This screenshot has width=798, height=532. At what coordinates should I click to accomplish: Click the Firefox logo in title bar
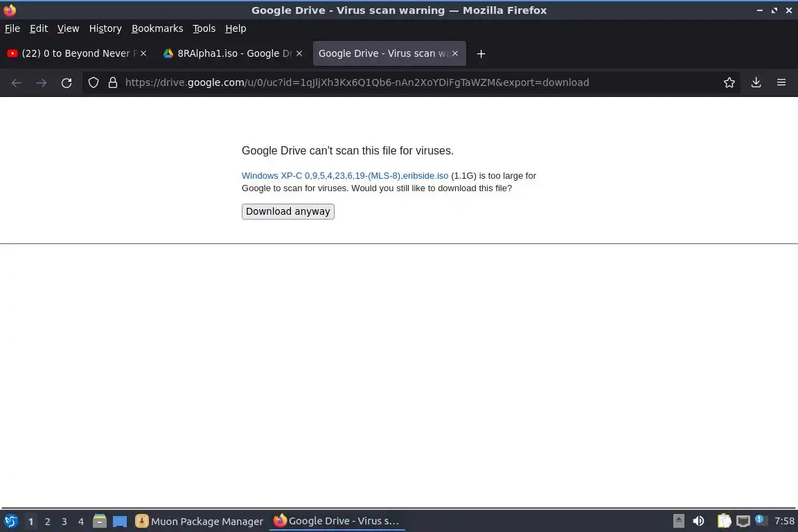coord(10,10)
